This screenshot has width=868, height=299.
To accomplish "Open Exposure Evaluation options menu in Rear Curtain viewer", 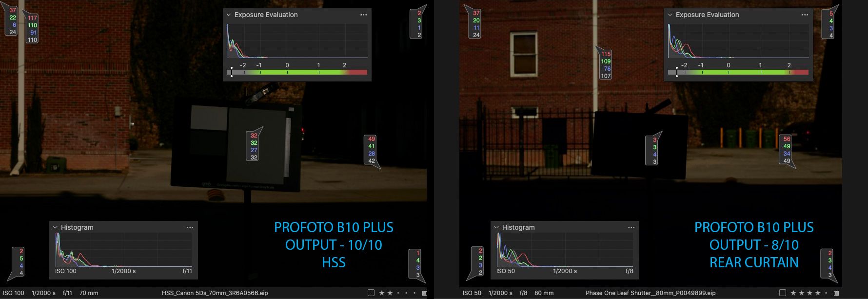I will coord(805,15).
